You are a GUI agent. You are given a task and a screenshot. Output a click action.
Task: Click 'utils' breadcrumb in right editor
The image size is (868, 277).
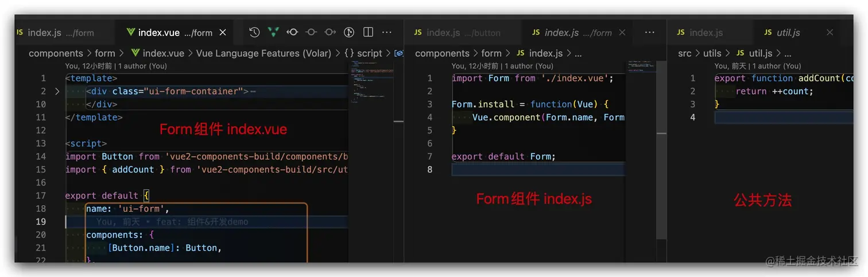(712, 53)
